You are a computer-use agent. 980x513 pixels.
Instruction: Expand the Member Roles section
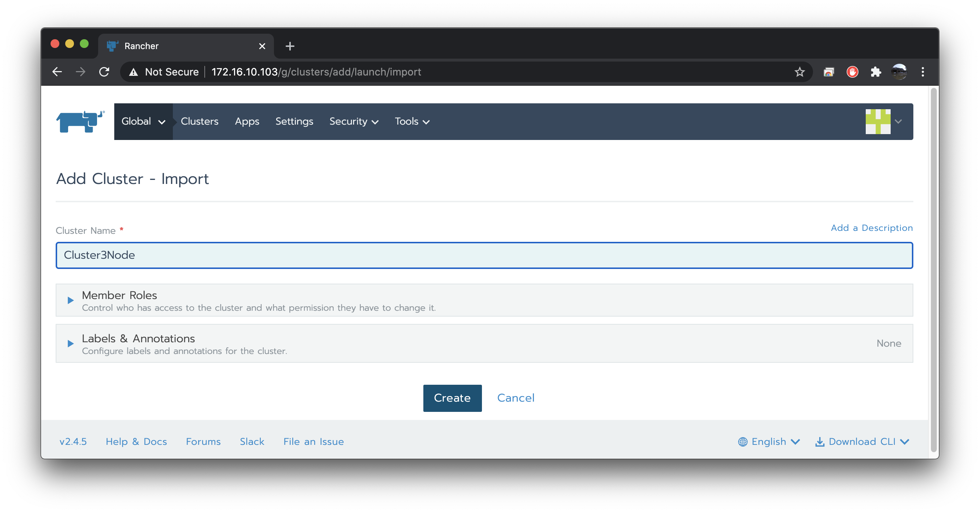click(x=70, y=300)
